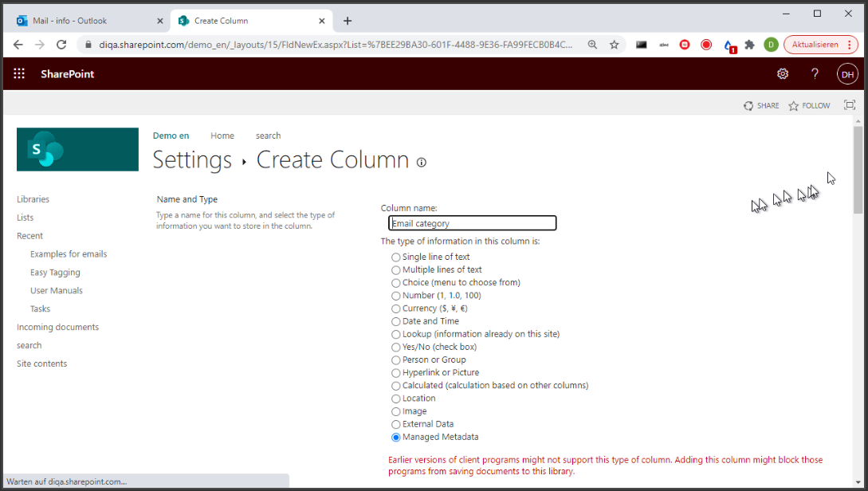The height and width of the screenshot is (491, 868).
Task: Select the Single line of text type
Action: coord(396,257)
